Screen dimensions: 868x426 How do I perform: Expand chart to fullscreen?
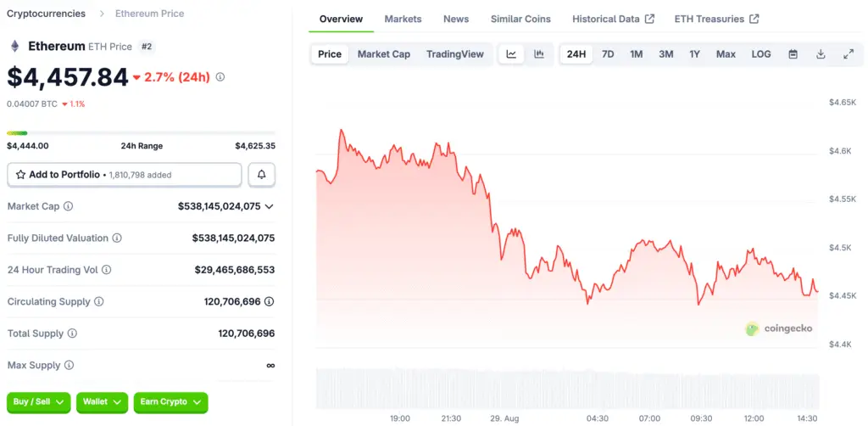(849, 54)
